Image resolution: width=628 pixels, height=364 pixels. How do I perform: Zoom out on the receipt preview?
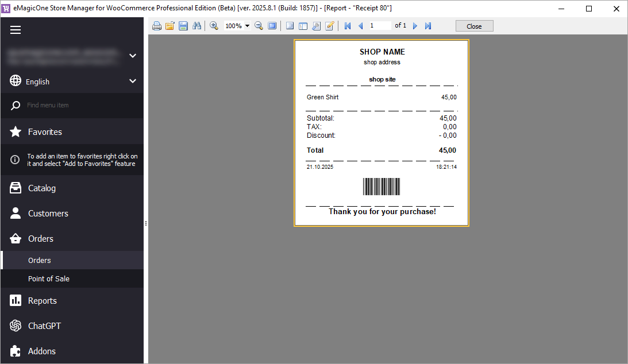point(259,25)
